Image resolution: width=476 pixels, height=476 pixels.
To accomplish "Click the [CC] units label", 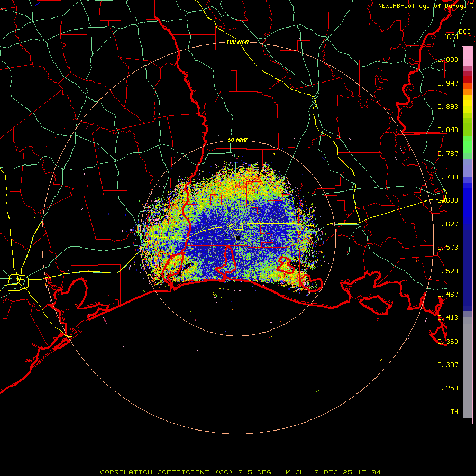I will (x=452, y=36).
